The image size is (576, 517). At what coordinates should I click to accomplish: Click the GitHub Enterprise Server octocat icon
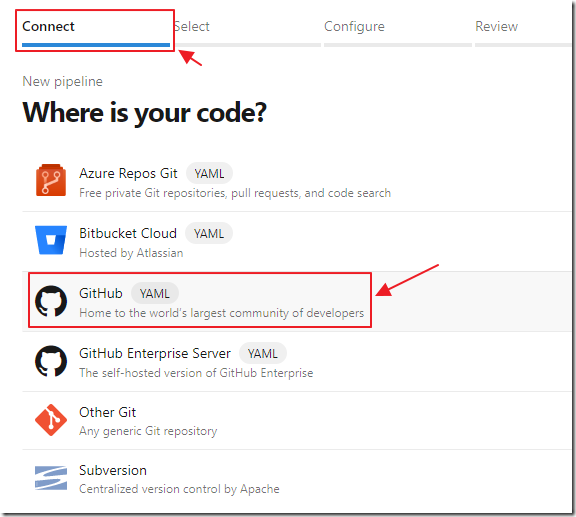[51, 361]
